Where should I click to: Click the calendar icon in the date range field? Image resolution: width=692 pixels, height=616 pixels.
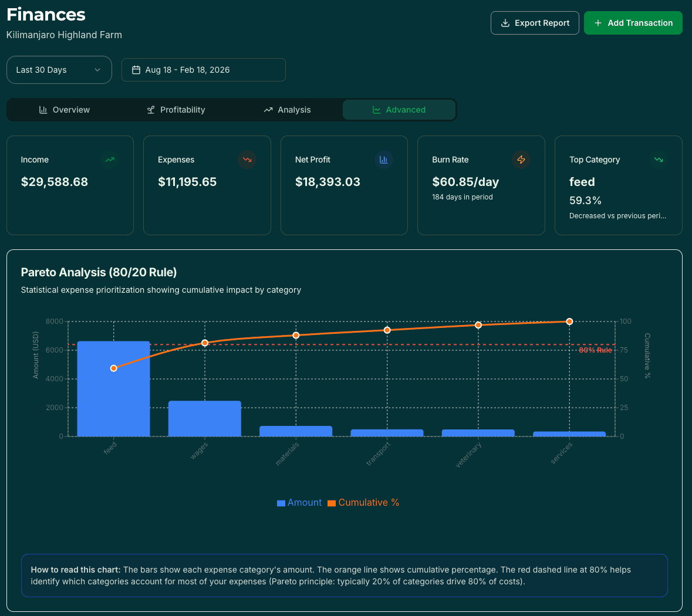pos(136,70)
